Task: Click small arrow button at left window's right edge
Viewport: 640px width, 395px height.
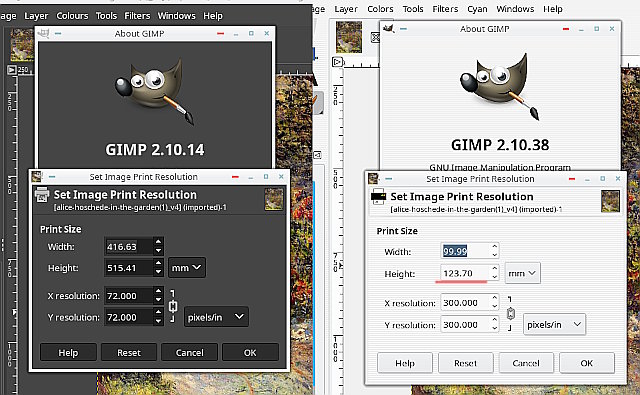Action: tap(318, 155)
